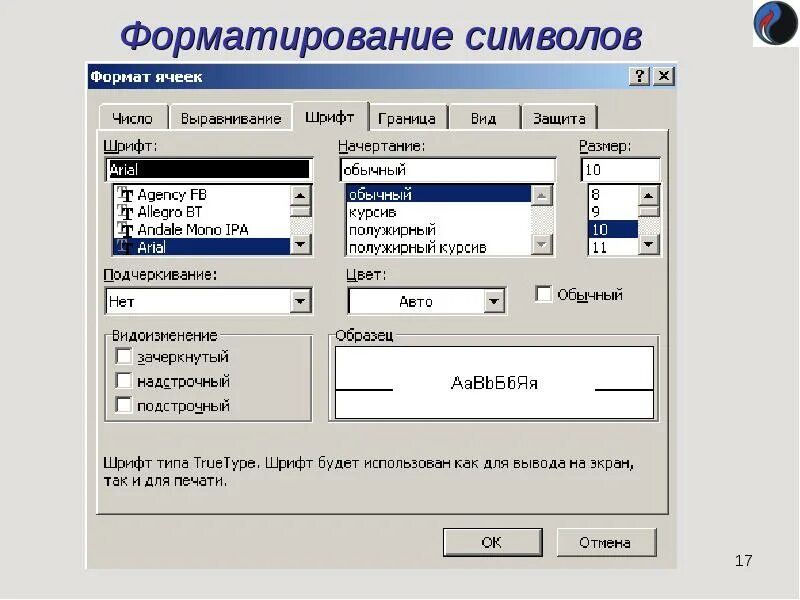
Task: Click TrueType icon next to Agency FB
Action: pos(125,194)
